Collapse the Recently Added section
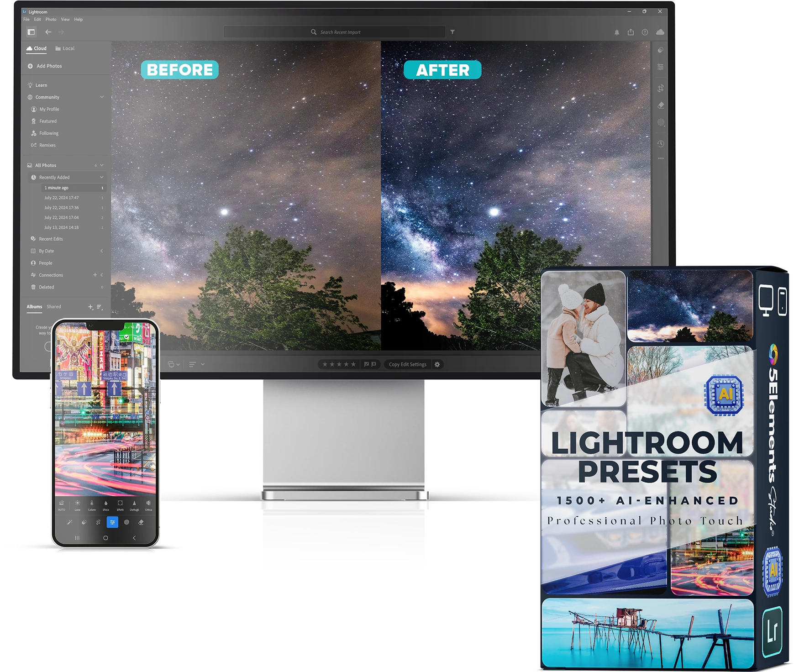794x672 pixels. [x=101, y=177]
